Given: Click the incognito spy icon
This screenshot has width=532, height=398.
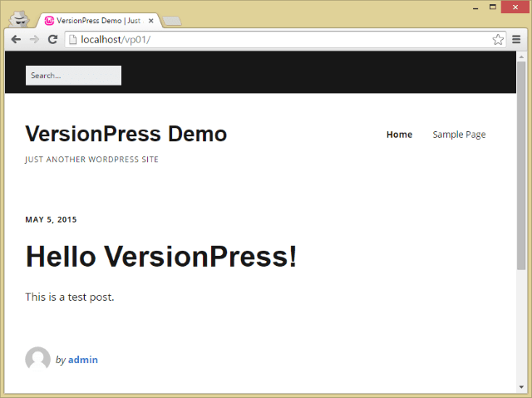Looking at the screenshot, I should coord(19,19).
